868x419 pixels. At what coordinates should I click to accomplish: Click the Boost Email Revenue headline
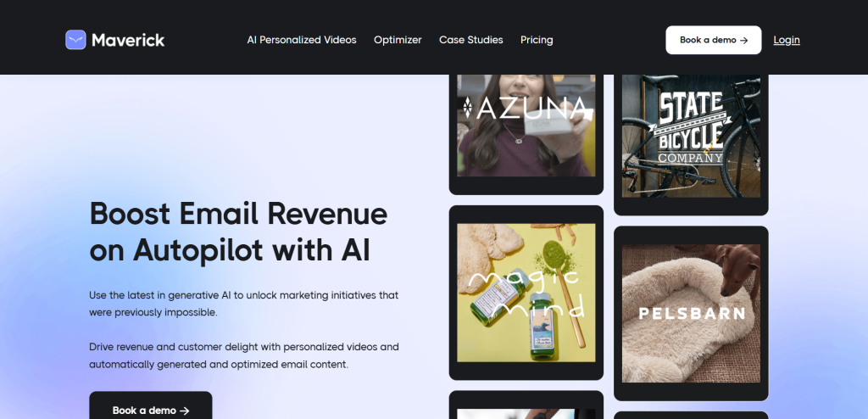pyautogui.click(x=238, y=232)
